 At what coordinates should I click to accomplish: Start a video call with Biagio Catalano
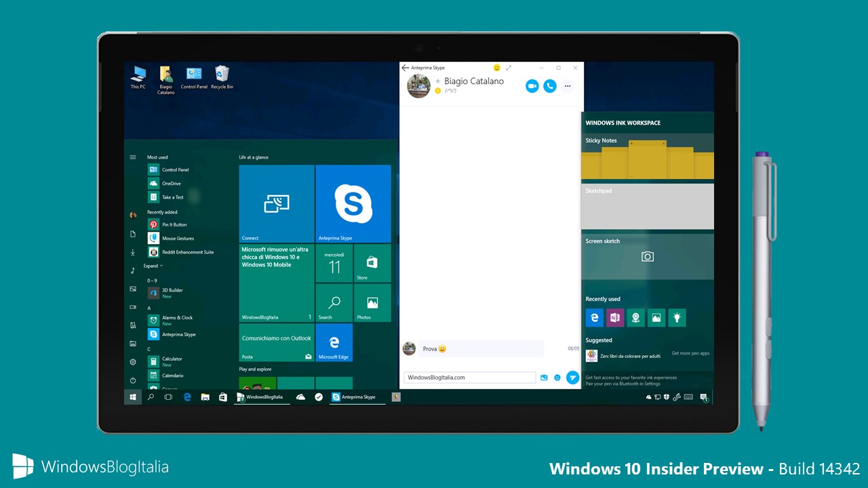pos(532,86)
